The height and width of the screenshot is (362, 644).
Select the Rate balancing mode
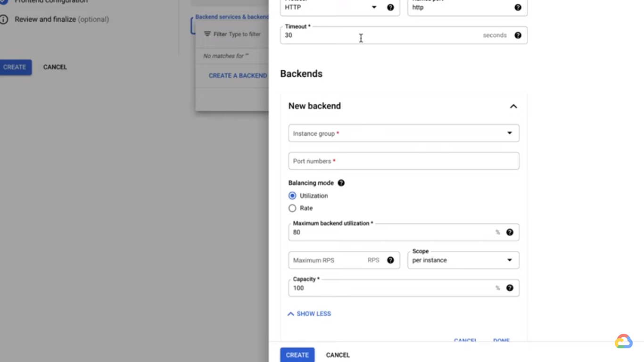pos(292,208)
